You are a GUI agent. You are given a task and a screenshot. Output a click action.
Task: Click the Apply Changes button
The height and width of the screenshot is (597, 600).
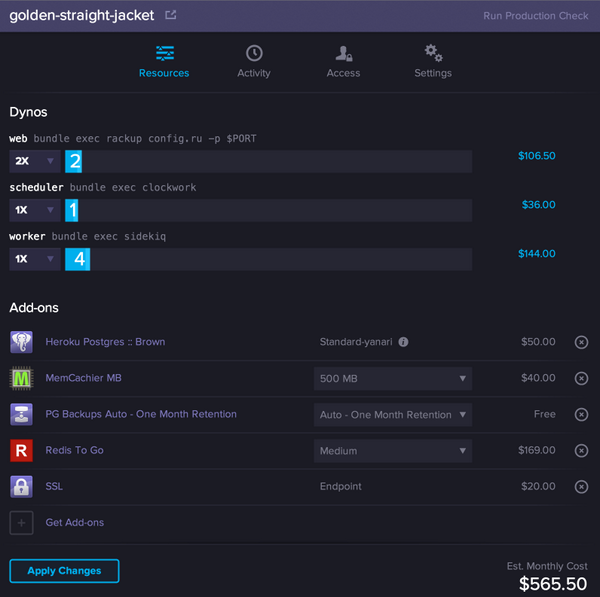coord(64,571)
